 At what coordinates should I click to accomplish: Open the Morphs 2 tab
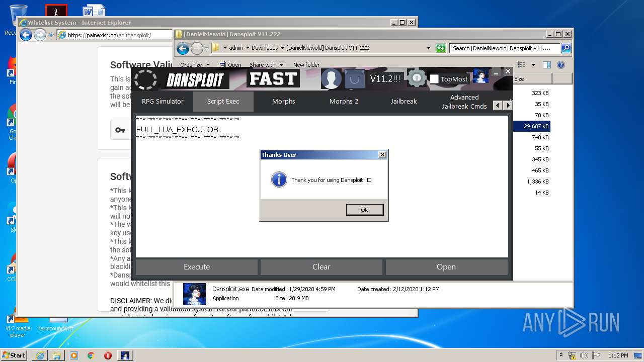click(344, 101)
